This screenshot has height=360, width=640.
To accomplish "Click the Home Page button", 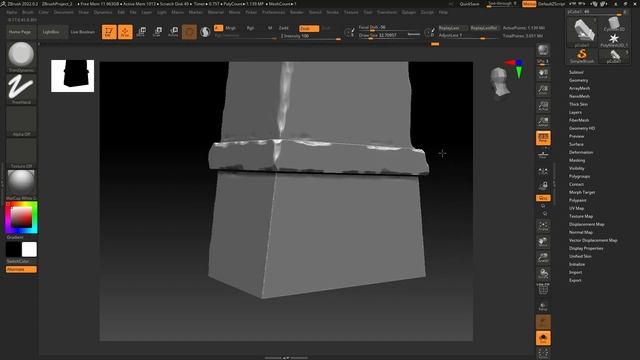I will pyautogui.click(x=20, y=32).
